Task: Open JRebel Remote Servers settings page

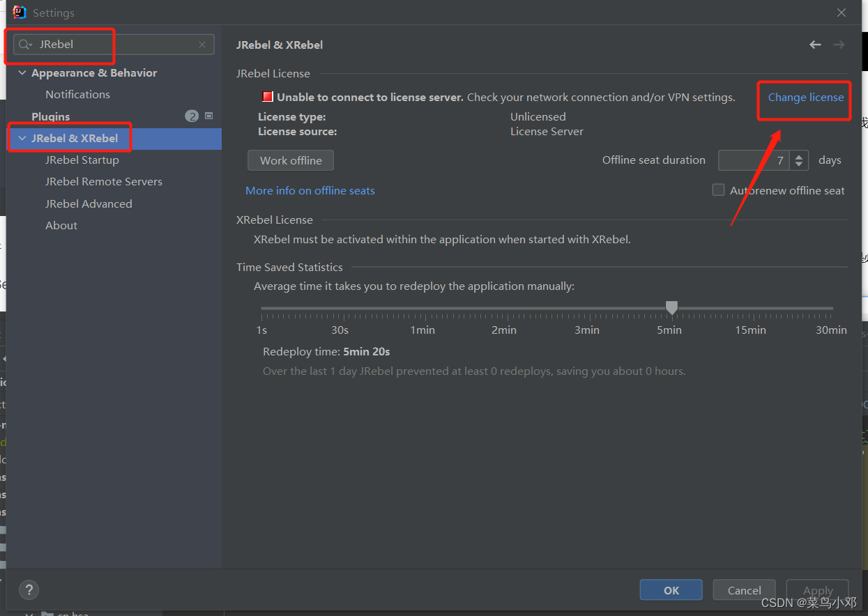Action: point(104,181)
